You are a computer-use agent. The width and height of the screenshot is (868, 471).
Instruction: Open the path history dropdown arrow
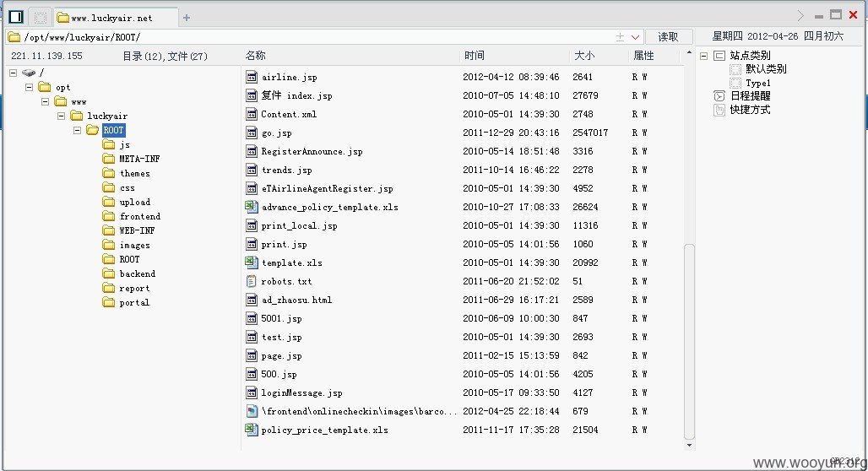point(635,37)
